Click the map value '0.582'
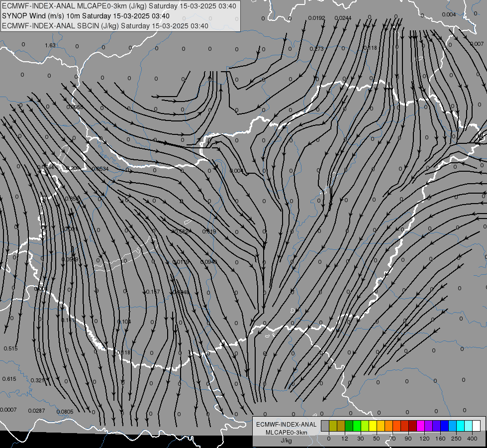 point(182,231)
